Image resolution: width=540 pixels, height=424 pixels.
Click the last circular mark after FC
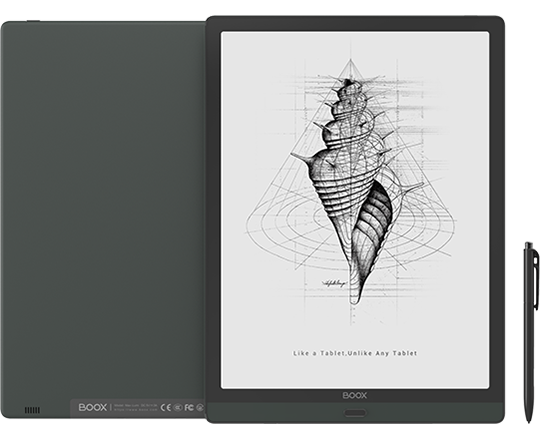click(200, 408)
